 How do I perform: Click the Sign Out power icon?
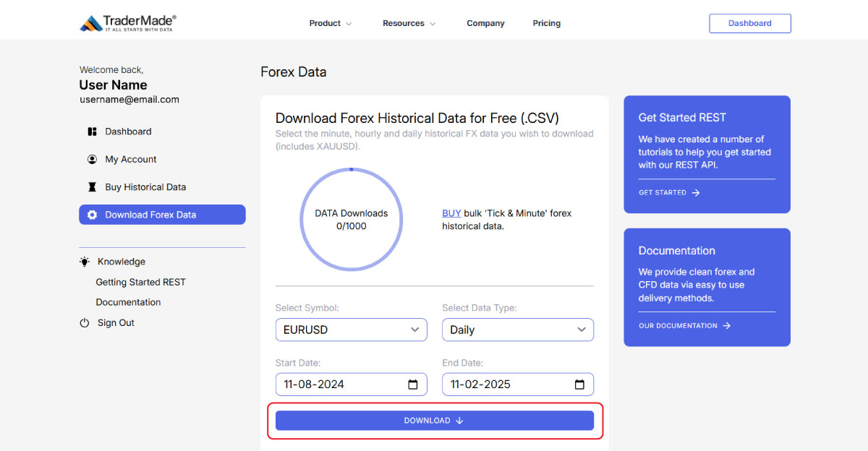point(85,323)
